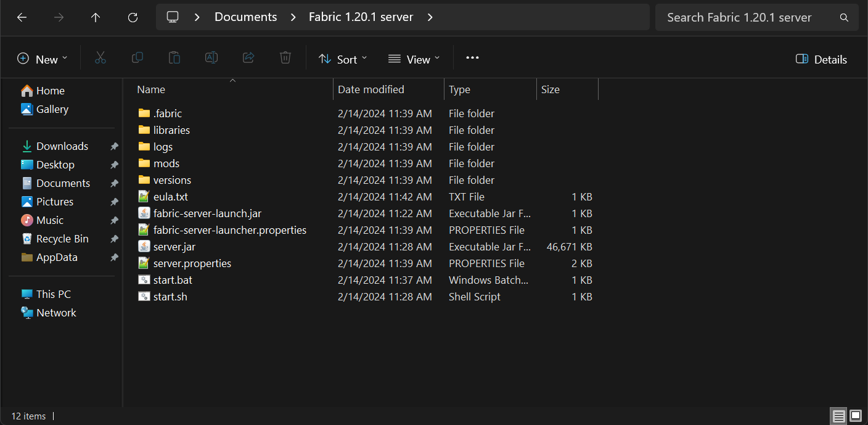Select the eula.txt file icon

coord(144,197)
